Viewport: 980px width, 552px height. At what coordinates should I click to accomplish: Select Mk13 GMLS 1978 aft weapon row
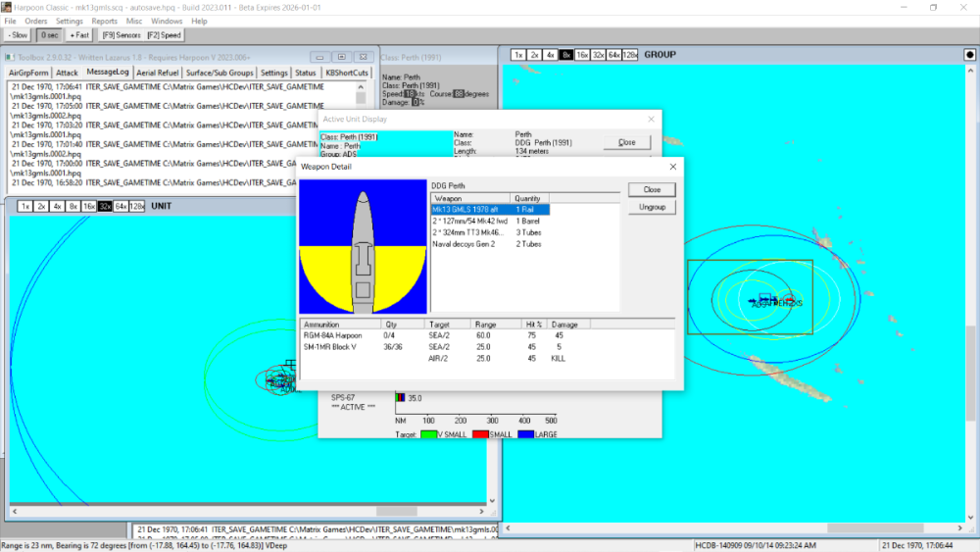pos(490,210)
